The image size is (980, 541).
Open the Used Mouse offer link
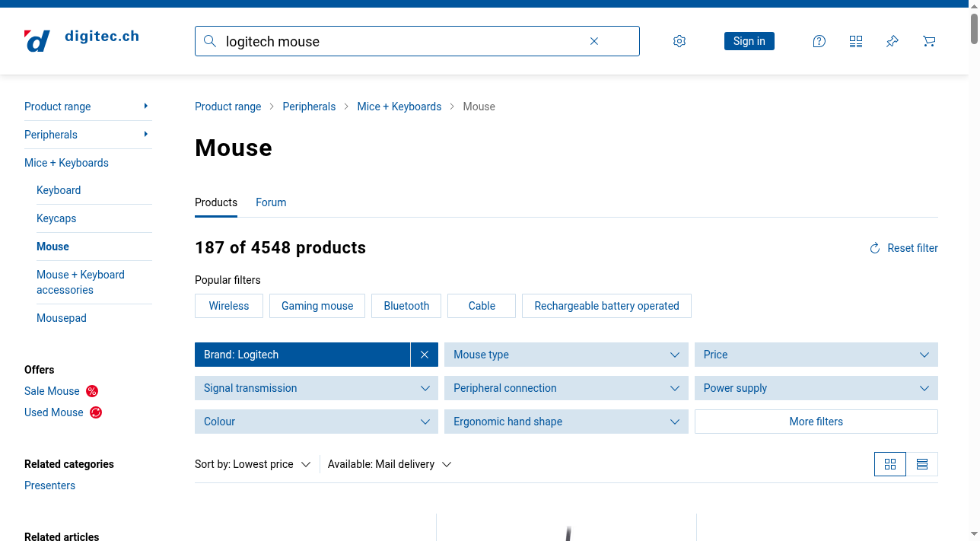pyautogui.click(x=54, y=412)
